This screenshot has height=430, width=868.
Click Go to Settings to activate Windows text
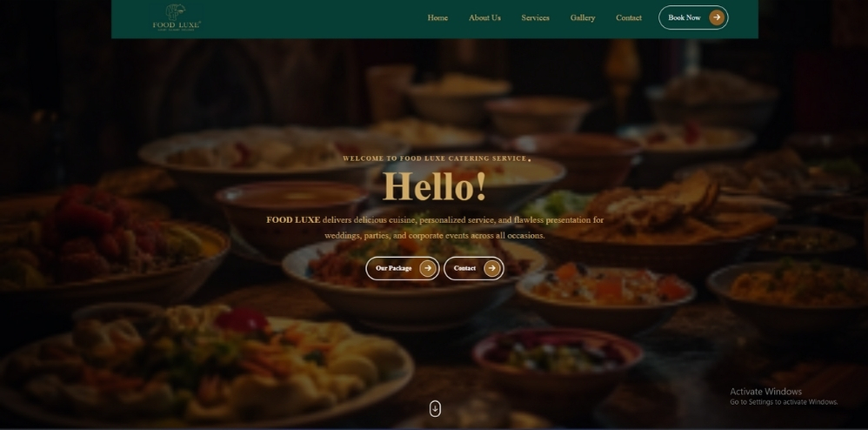tap(784, 402)
